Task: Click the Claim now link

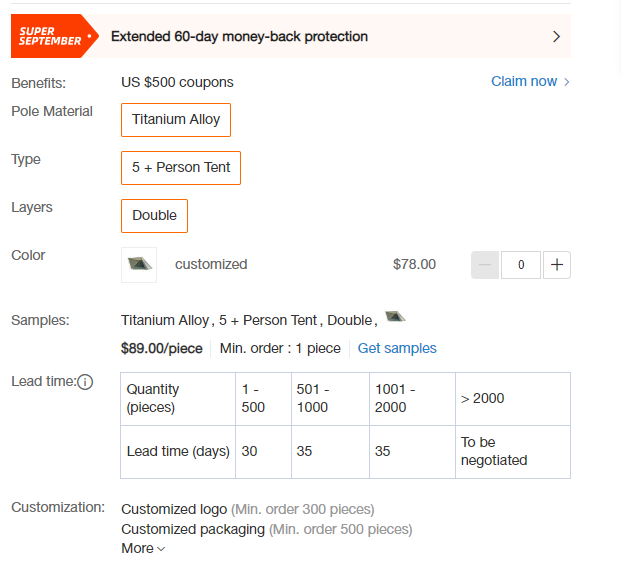Action: pyautogui.click(x=524, y=81)
